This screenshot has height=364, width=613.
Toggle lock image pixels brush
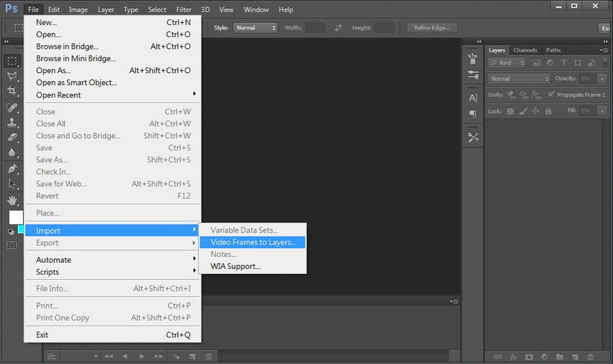tap(523, 111)
